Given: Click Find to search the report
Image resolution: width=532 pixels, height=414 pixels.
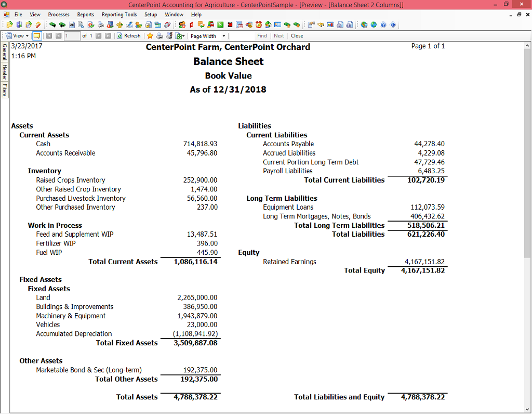Looking at the screenshot, I should 262,36.
